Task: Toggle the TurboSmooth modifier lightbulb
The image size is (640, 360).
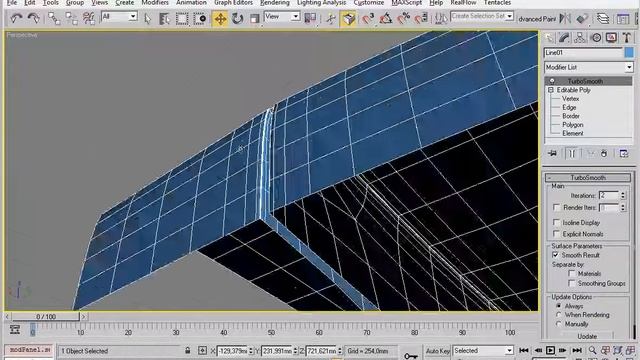Action: [552, 81]
